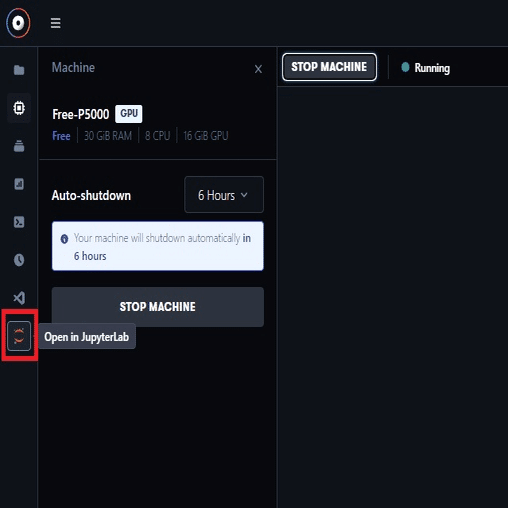Click Stop Machine button in Machine panel

(x=158, y=307)
